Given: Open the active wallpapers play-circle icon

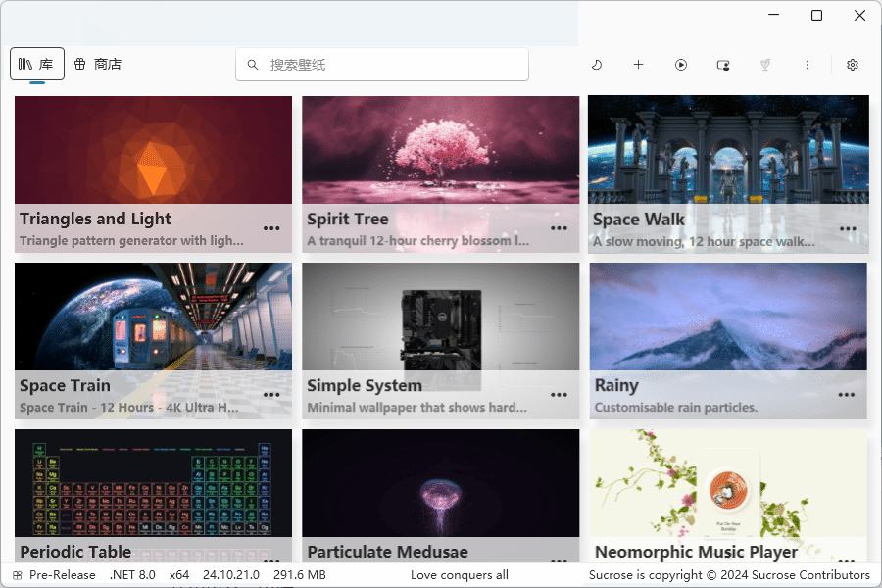Looking at the screenshot, I should click(x=681, y=65).
